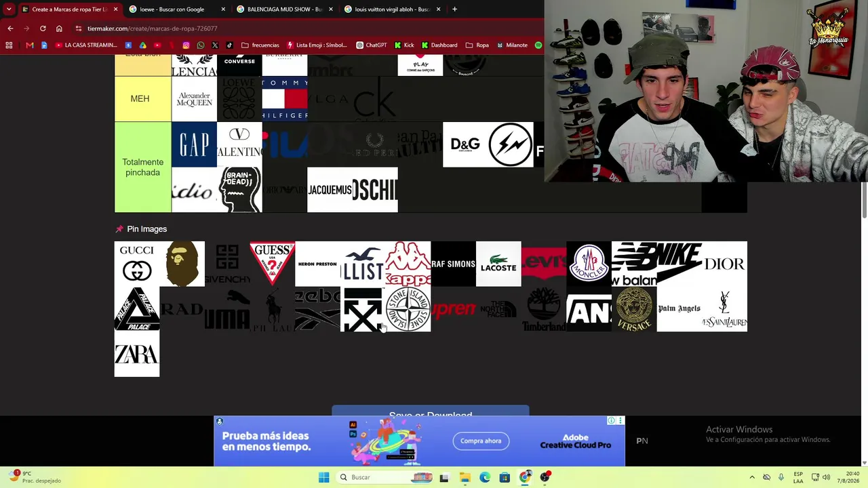Choose the Raf Simons tile
Screen dimensions: 868x488
click(x=453, y=264)
